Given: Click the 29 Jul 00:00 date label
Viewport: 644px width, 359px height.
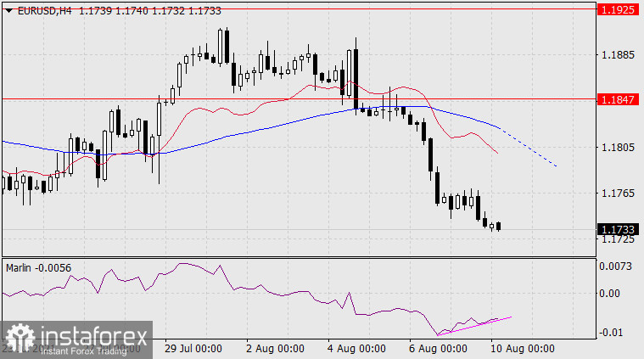Looking at the screenshot, I should point(193,348).
